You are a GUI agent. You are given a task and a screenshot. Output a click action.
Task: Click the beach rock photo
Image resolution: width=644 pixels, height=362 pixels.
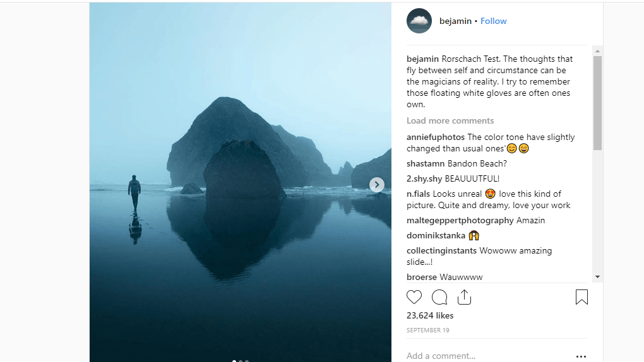point(240,182)
